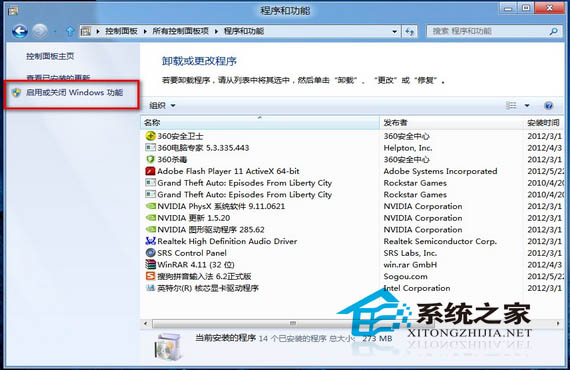
Task: Click the installed programs box icon
Action: (168, 346)
